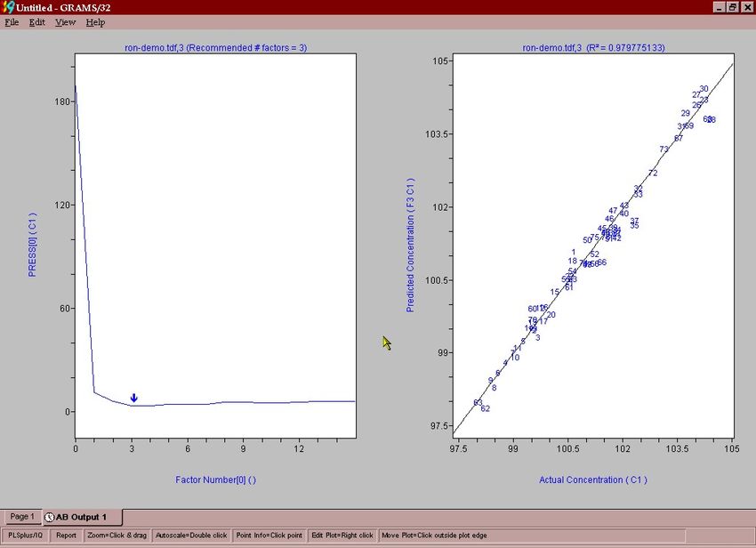Click the Autoscale=Double click hint

[191, 536]
